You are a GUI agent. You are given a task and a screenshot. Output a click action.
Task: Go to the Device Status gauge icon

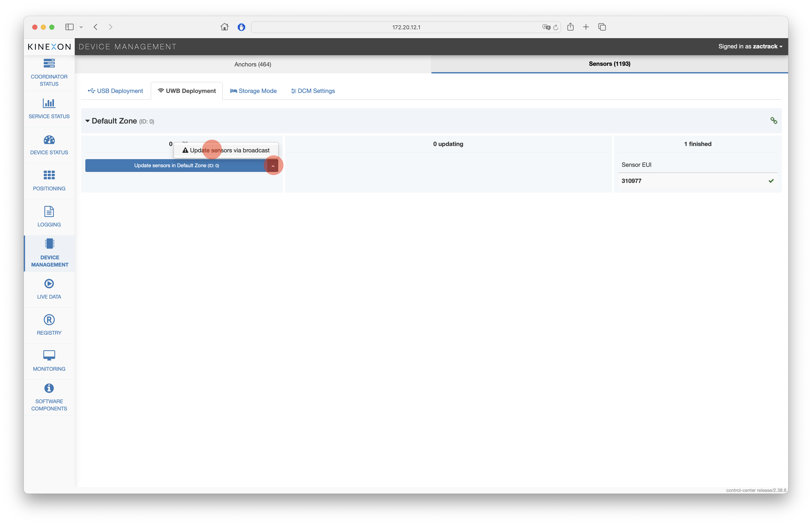[49, 140]
